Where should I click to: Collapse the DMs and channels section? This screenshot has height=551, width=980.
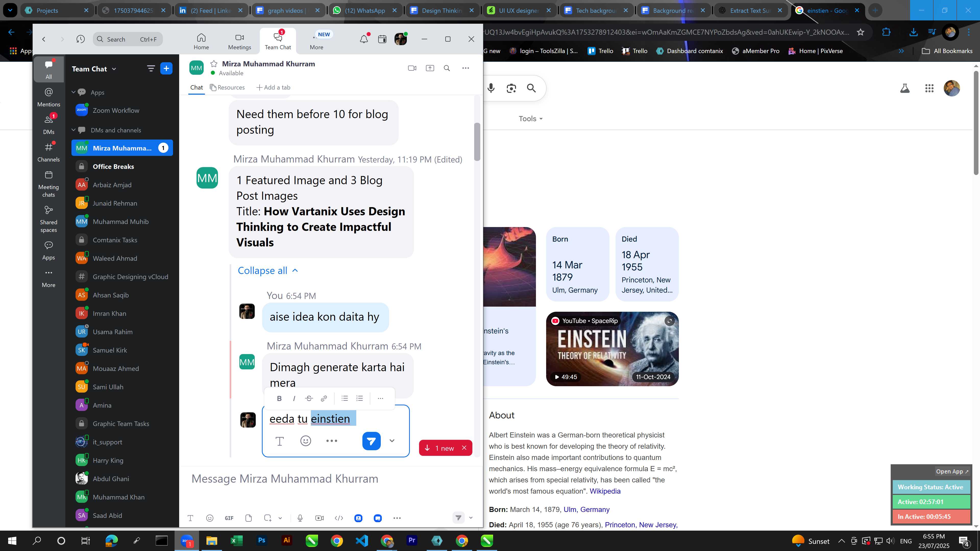pyautogui.click(x=74, y=130)
